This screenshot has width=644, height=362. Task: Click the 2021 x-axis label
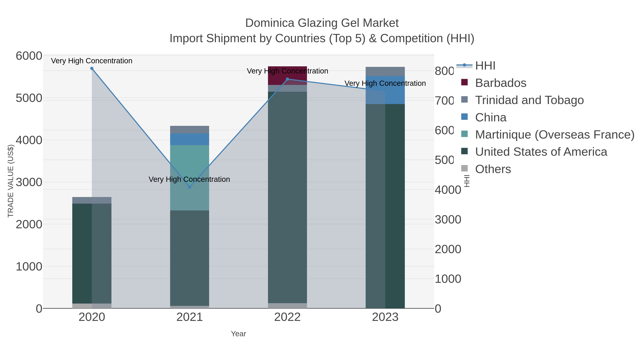coord(189,317)
